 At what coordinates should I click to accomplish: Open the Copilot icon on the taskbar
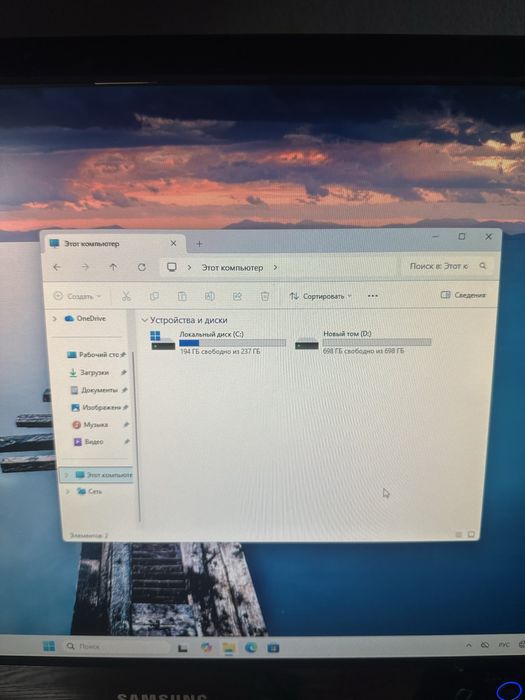(x=206, y=647)
